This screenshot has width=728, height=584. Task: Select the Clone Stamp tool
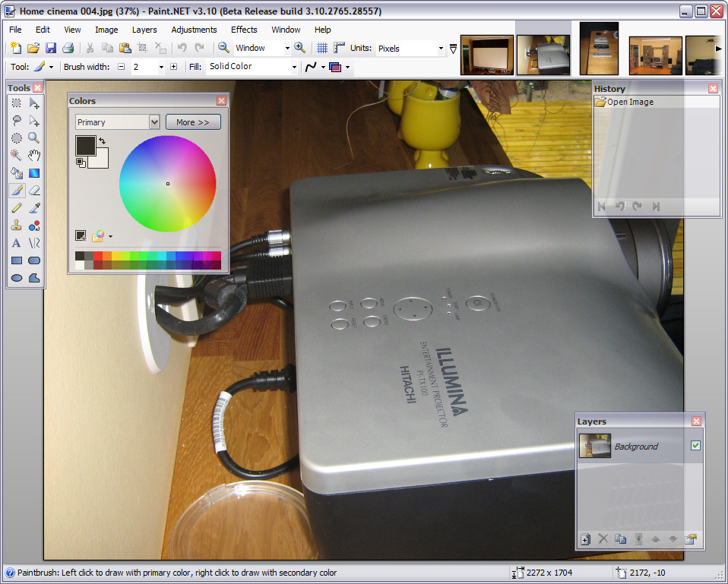click(x=16, y=226)
